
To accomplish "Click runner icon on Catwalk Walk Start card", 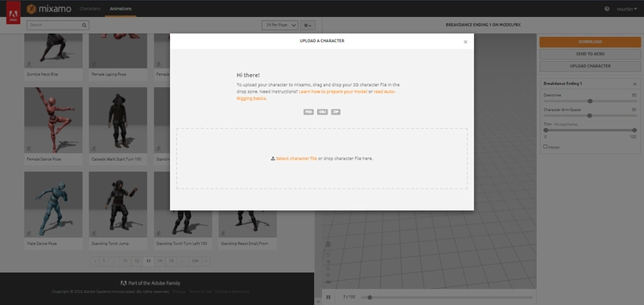I will (x=93, y=149).
